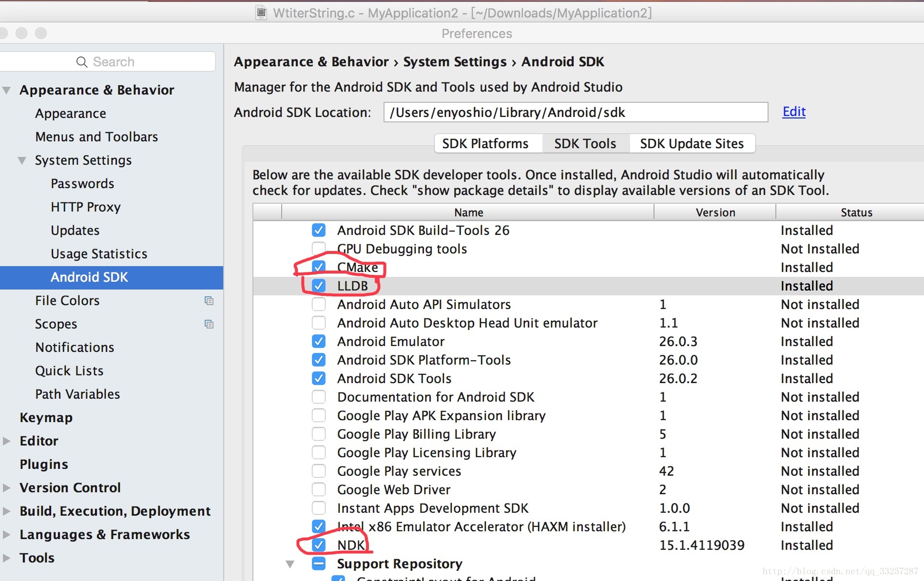
Task: Click the LLDB Installed status cell
Action: 807,286
